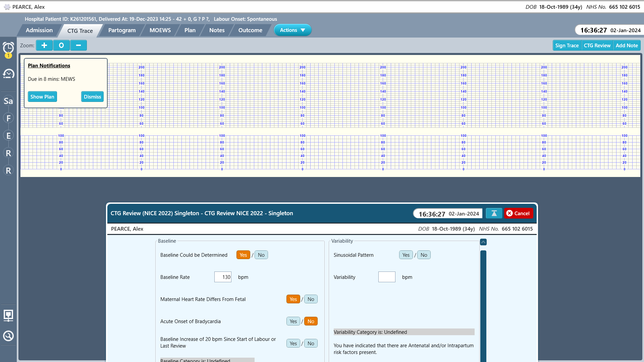644x362 pixels.
Task: Open the search magnifier sidebar icon
Action: pyautogui.click(x=8, y=336)
